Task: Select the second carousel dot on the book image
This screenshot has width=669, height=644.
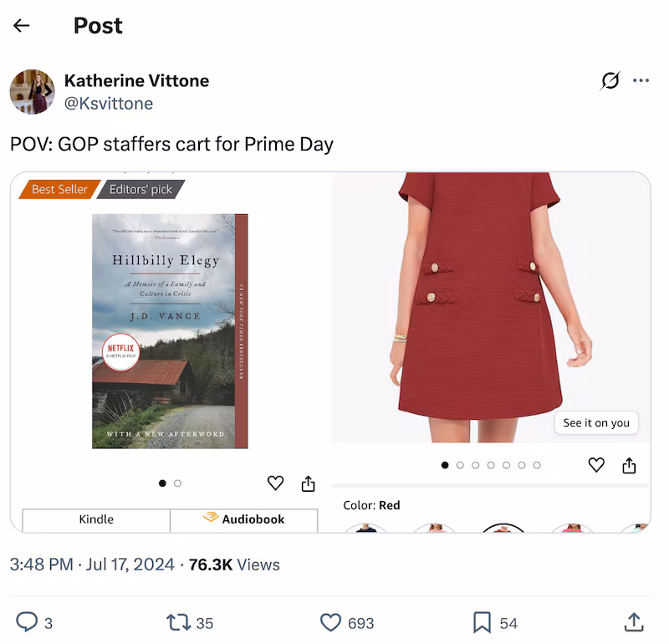Action: [x=176, y=483]
